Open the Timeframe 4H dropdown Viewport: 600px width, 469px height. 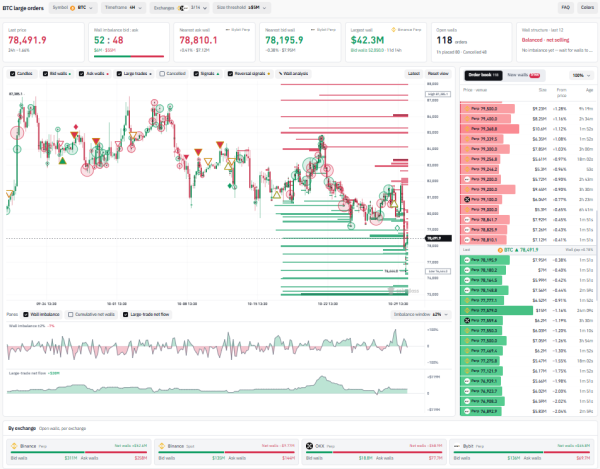pyautogui.click(x=124, y=8)
